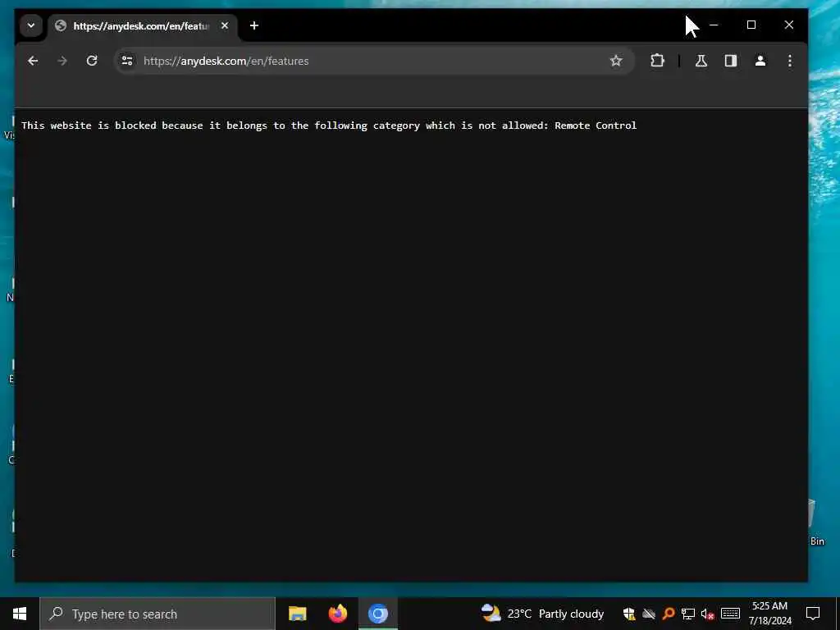Close the browser window
Viewport: 840px width, 630px height.
click(x=788, y=25)
